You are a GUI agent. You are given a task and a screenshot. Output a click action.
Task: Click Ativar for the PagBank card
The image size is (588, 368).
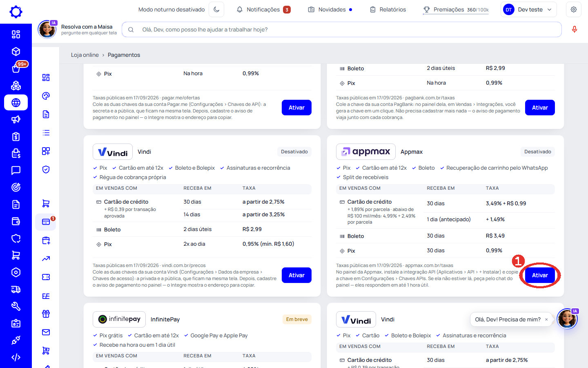pyautogui.click(x=540, y=108)
